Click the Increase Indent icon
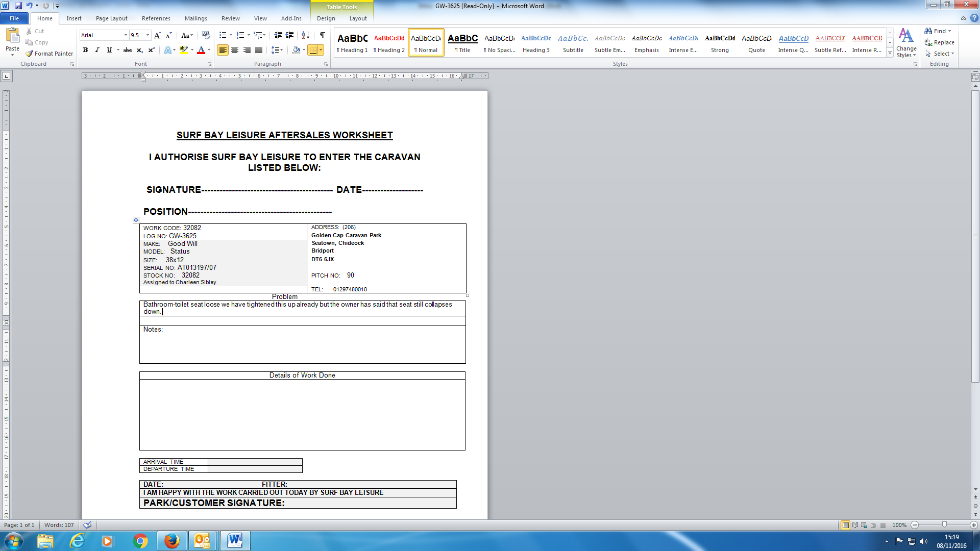 point(290,35)
